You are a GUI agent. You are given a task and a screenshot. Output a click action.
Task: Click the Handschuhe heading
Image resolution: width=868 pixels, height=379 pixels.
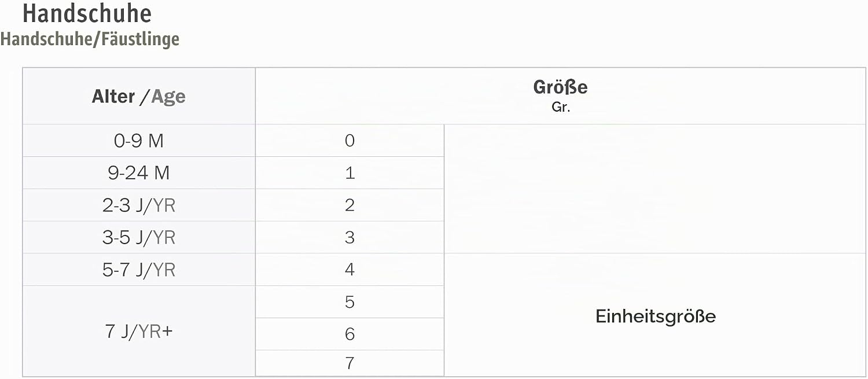click(x=87, y=13)
